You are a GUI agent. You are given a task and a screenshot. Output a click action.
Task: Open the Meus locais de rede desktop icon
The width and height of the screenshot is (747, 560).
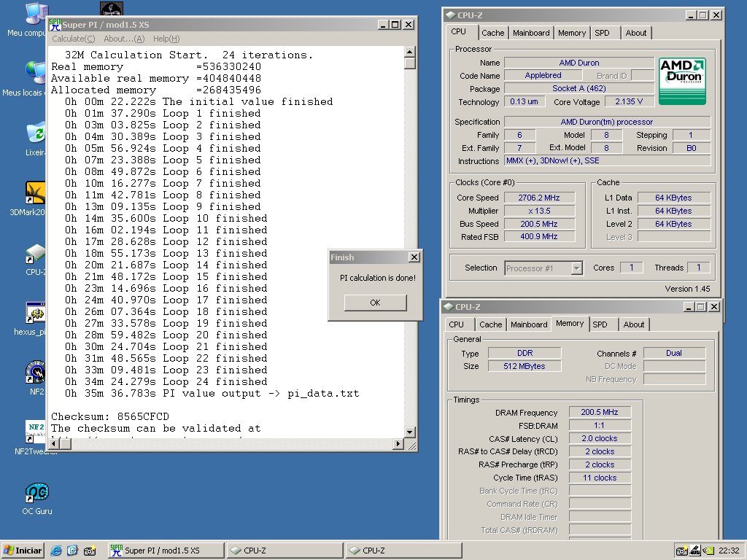[x=36, y=74]
